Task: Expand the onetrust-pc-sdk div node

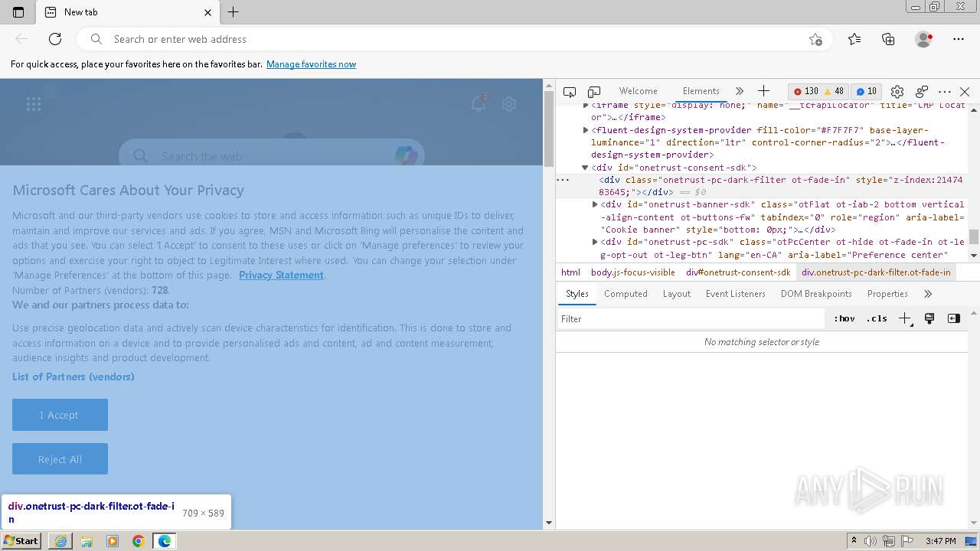Action: (595, 242)
